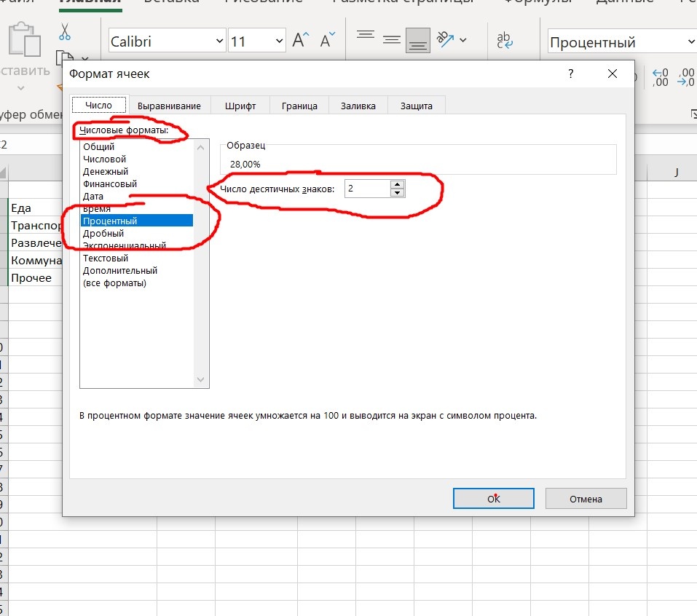This screenshot has width=697, height=616.
Task: Click the 28,00% sample value
Action: (x=245, y=165)
